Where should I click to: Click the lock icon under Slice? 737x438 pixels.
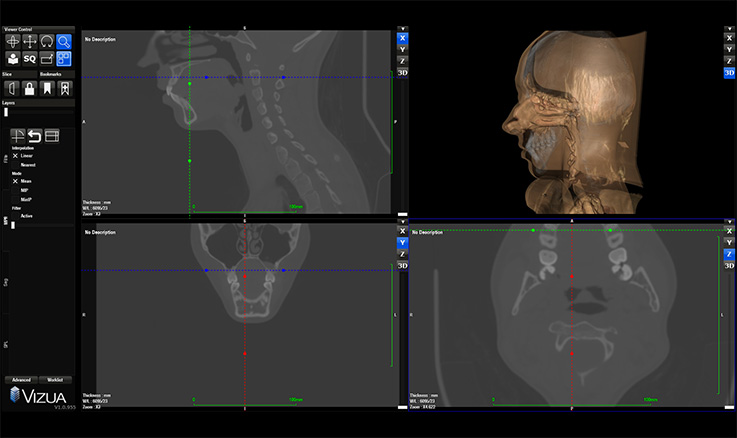coord(30,88)
